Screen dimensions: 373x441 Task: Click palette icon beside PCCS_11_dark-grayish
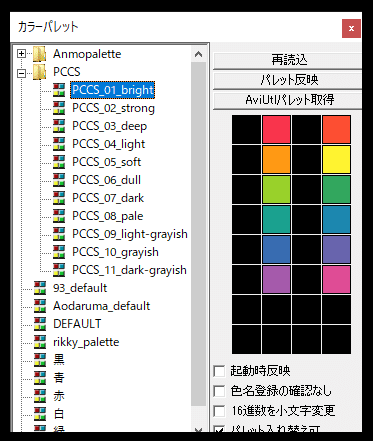(x=59, y=270)
